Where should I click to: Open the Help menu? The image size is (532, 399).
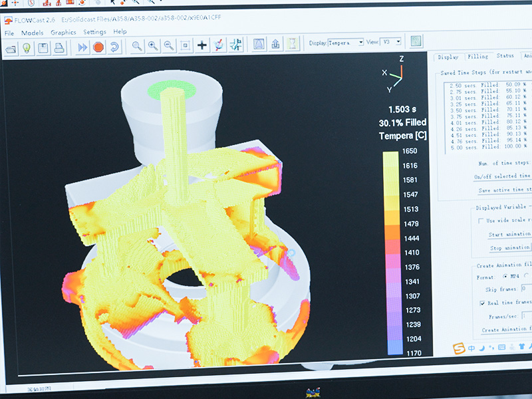tap(120, 31)
